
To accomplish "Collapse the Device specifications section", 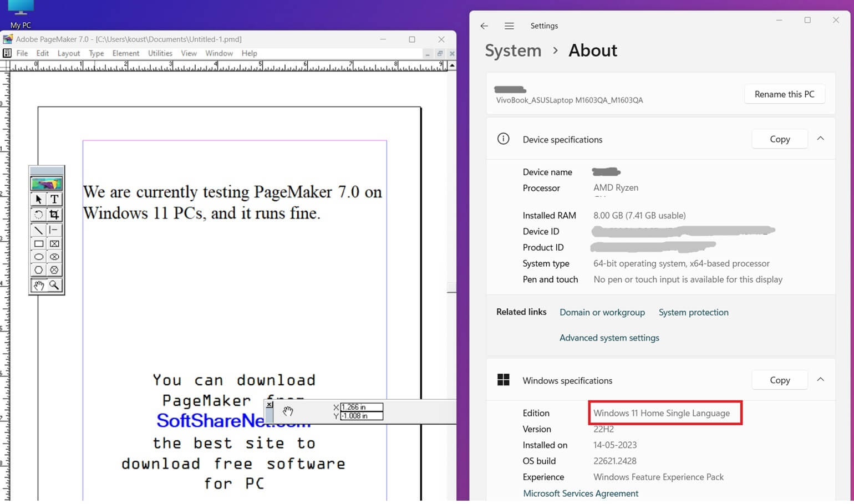I will click(821, 139).
